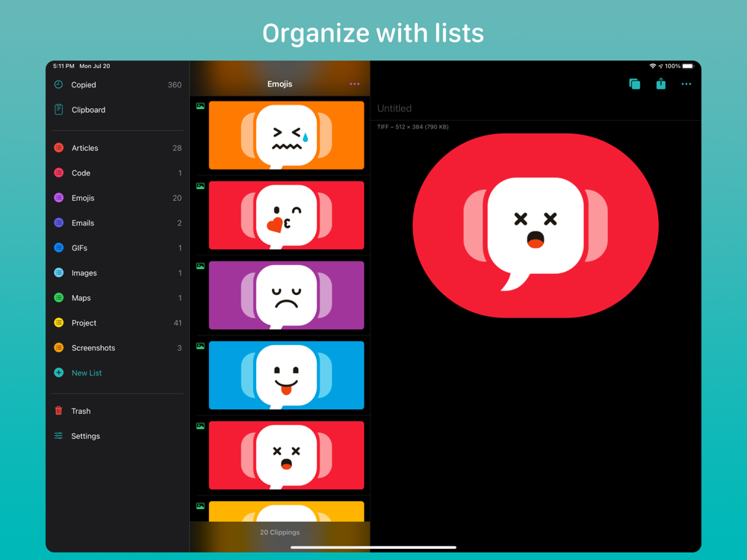Screen dimensions: 747x560
Task: Open the Images list
Action: tap(117, 273)
